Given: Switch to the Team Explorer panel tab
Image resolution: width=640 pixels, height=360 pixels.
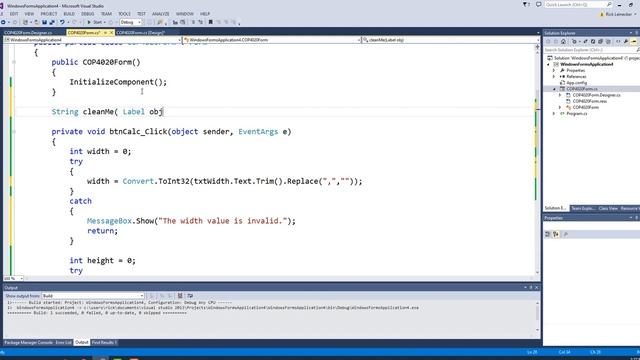Looking at the screenshot, I should coord(583,208).
